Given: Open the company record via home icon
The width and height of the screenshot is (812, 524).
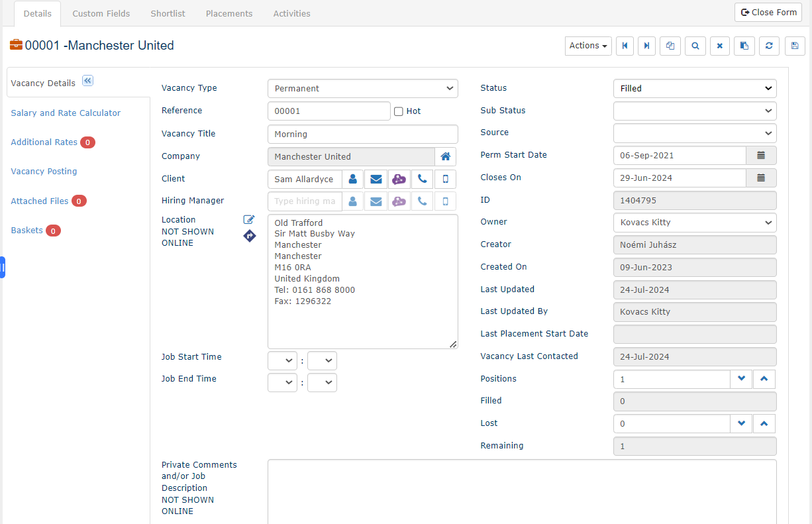Looking at the screenshot, I should [x=446, y=156].
